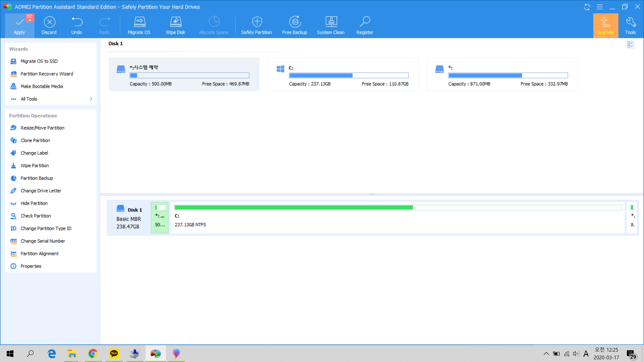Discard pending operations in toolbar
Viewport: 644px width, 362px height.
(49, 22)
